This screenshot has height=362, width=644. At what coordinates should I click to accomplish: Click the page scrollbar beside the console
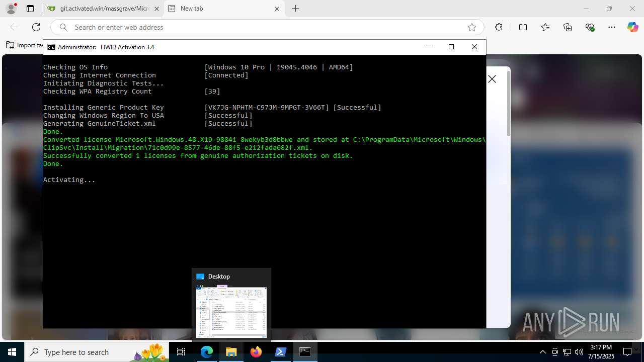pyautogui.click(x=508, y=104)
